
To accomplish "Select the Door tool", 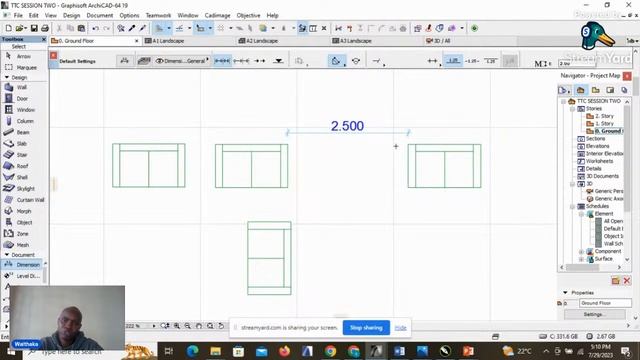I will 22,98.
